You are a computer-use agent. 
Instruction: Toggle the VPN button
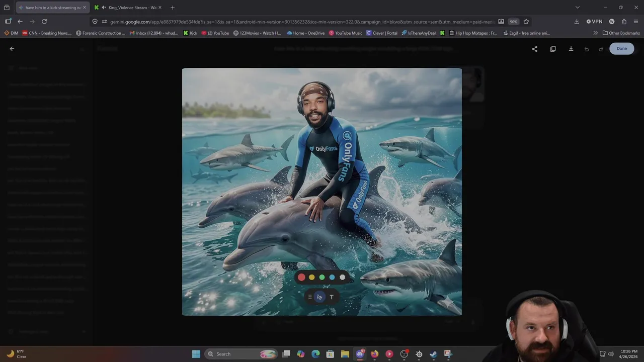594,22
